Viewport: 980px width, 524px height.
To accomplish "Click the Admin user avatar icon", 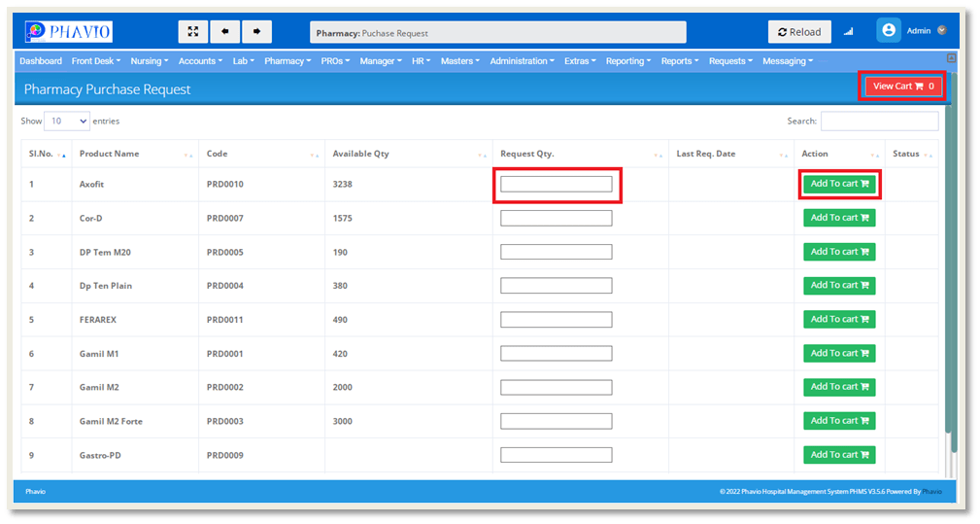I will [888, 31].
